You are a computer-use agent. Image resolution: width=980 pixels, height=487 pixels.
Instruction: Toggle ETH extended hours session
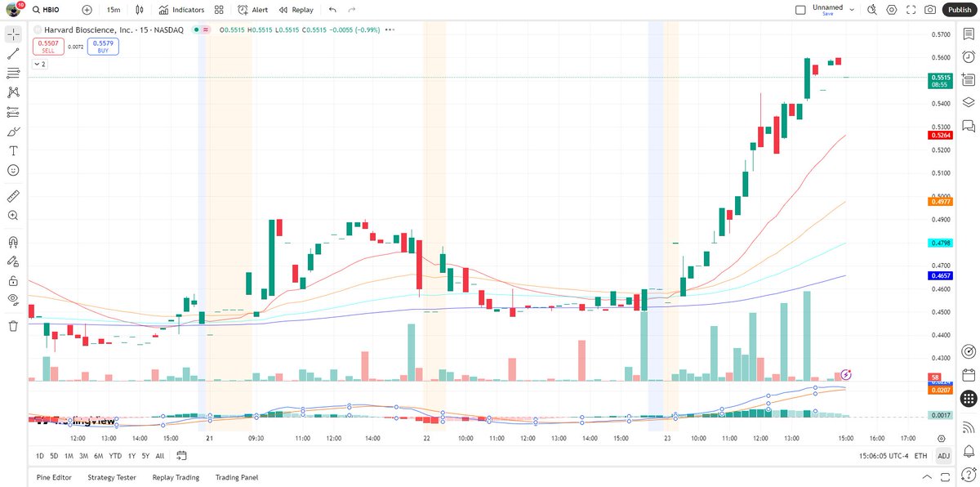pyautogui.click(x=921, y=456)
